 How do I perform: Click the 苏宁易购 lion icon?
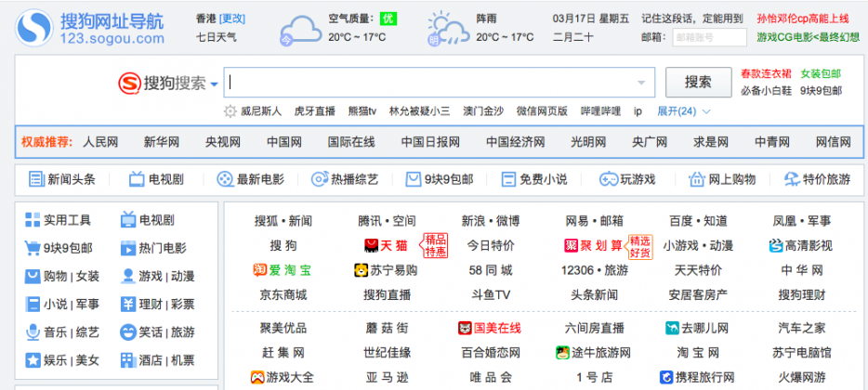(362, 271)
